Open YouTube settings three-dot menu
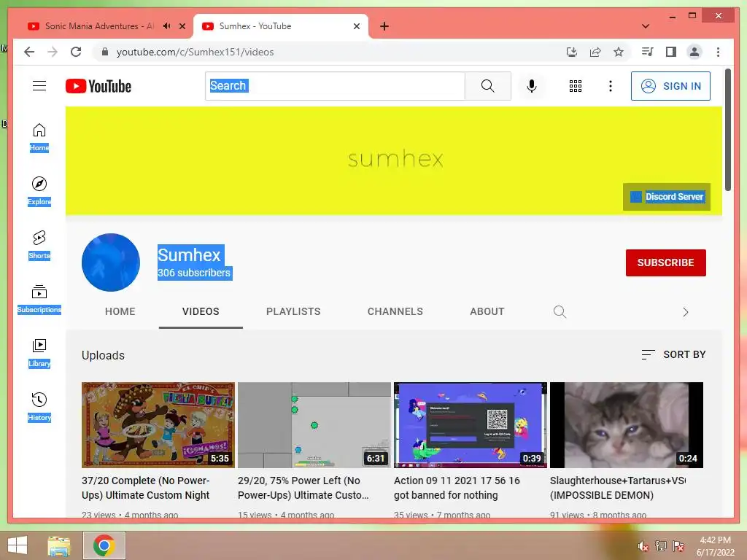The width and height of the screenshot is (747, 560). tap(611, 86)
